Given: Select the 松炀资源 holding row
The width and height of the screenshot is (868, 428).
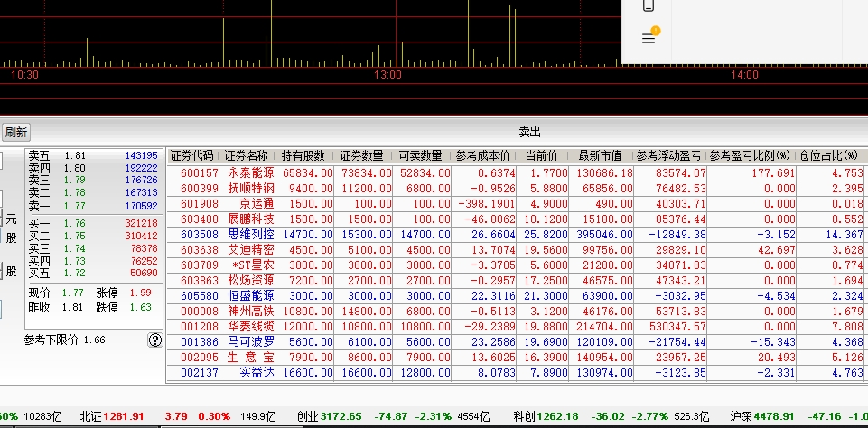Looking at the screenshot, I should tap(515, 281).
